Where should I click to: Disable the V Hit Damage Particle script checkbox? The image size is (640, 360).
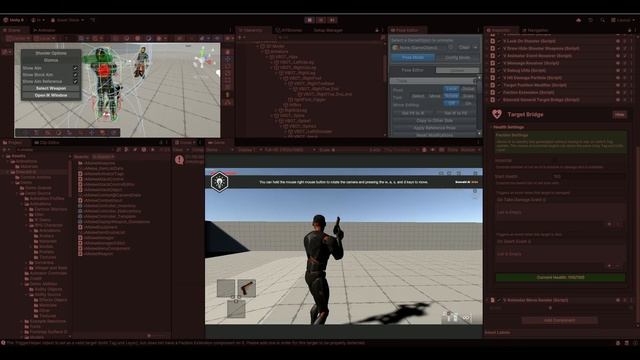tap(499, 78)
